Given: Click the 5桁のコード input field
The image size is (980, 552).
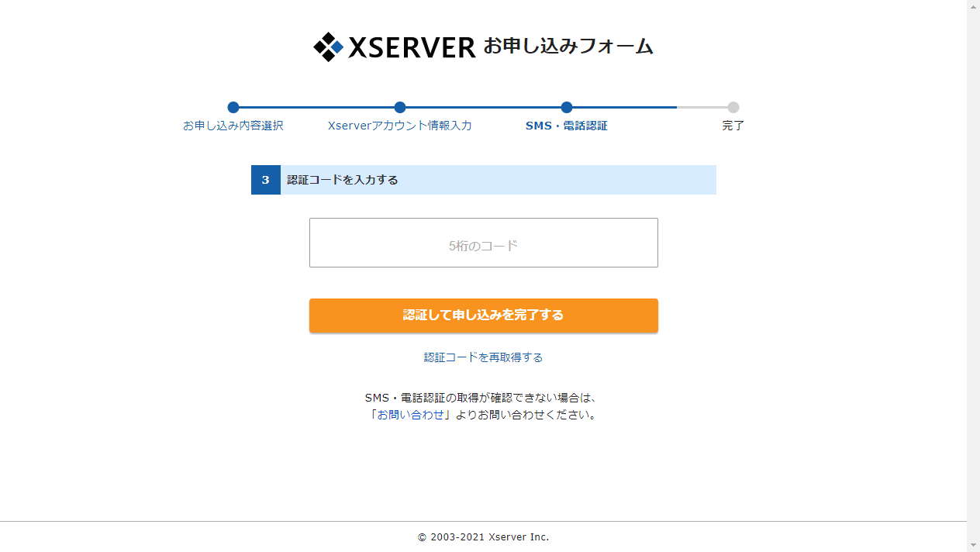Looking at the screenshot, I should (484, 243).
